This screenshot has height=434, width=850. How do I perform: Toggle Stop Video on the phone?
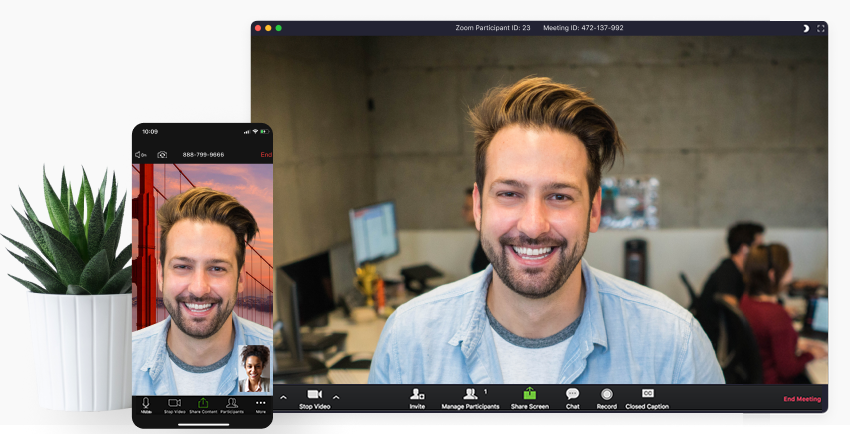174,404
